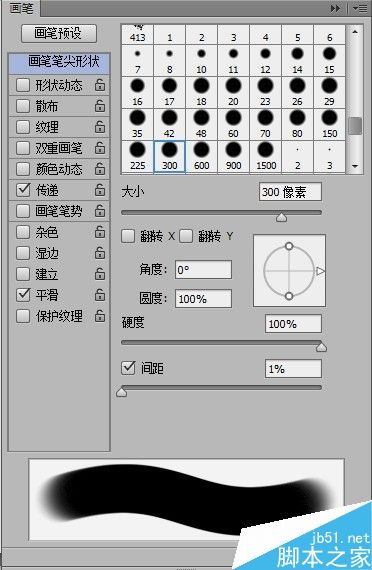Screen dimensions: 372x570
Task: Click the 角度 angle input field
Action: tap(203, 270)
